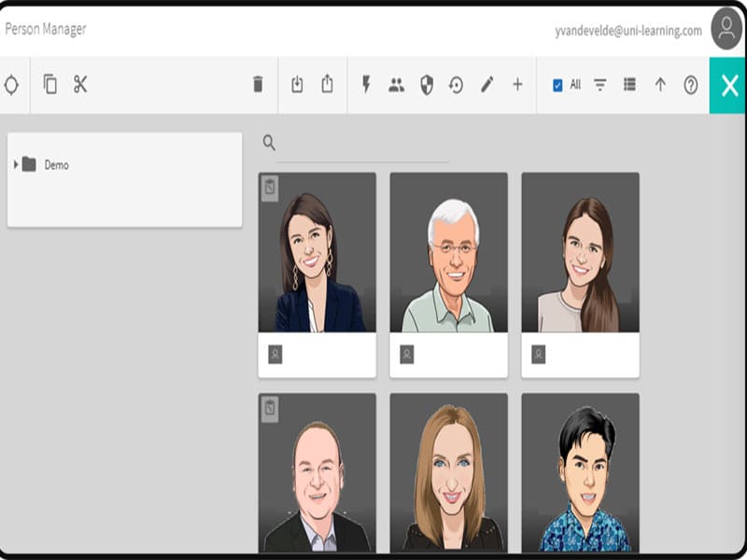Uncheck the All checkbox
Image resolution: width=747 pixels, height=560 pixels.
[x=557, y=85]
